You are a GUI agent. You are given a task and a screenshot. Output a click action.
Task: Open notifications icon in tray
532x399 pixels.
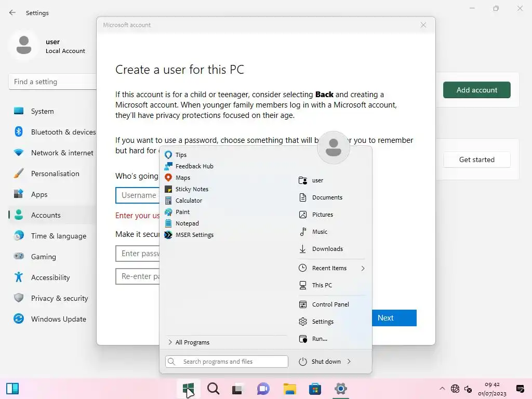(520, 389)
